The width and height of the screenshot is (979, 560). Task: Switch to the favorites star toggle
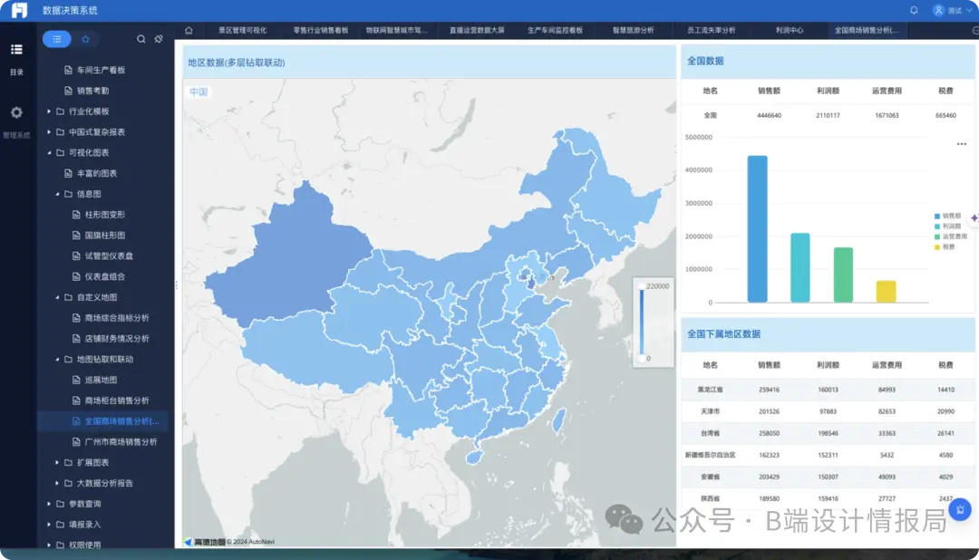point(85,39)
